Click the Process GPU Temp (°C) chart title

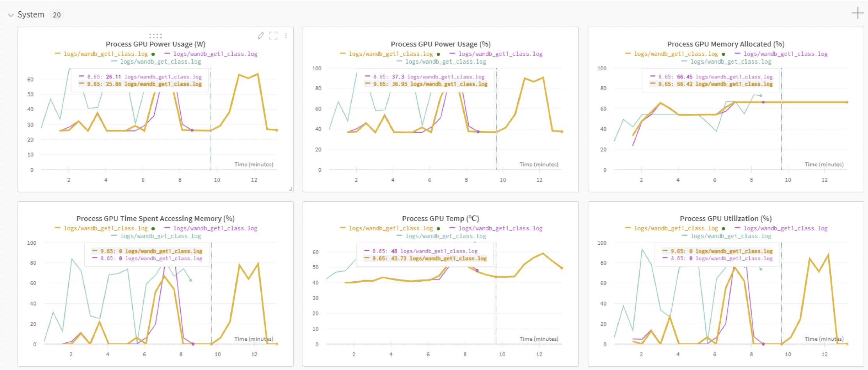click(x=441, y=219)
